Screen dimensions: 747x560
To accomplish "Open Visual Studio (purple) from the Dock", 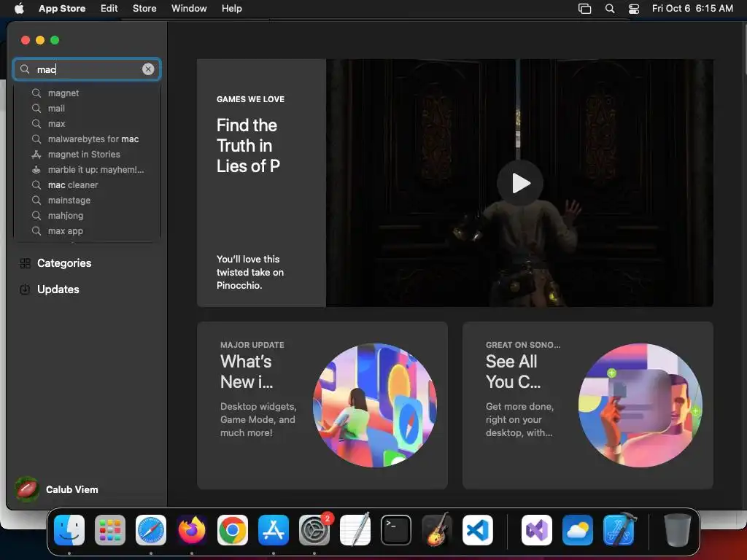I will point(537,530).
